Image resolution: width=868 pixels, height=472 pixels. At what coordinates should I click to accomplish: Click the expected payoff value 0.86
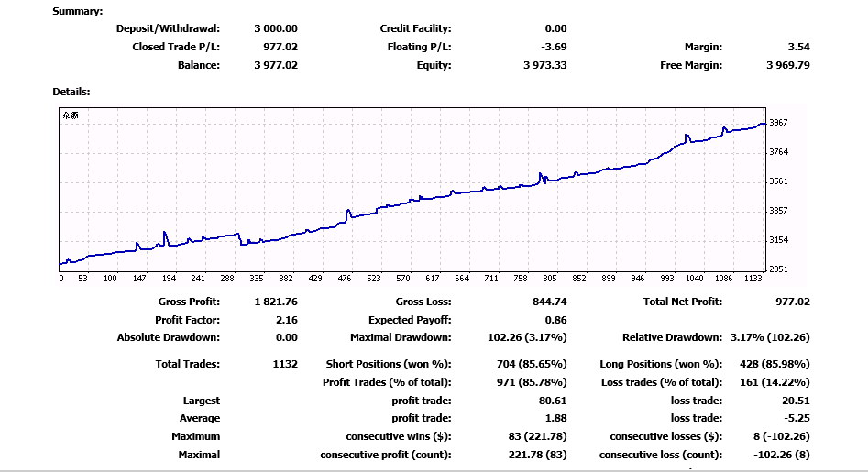point(555,321)
